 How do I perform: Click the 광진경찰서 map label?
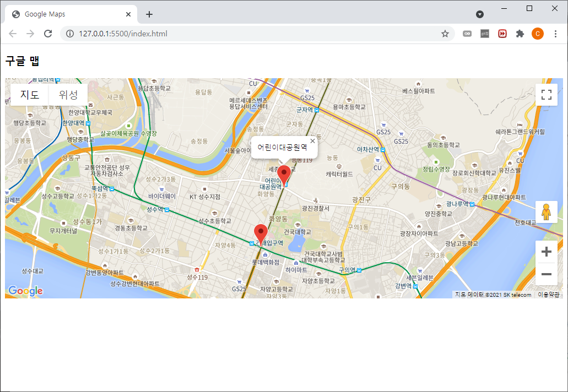(316, 208)
